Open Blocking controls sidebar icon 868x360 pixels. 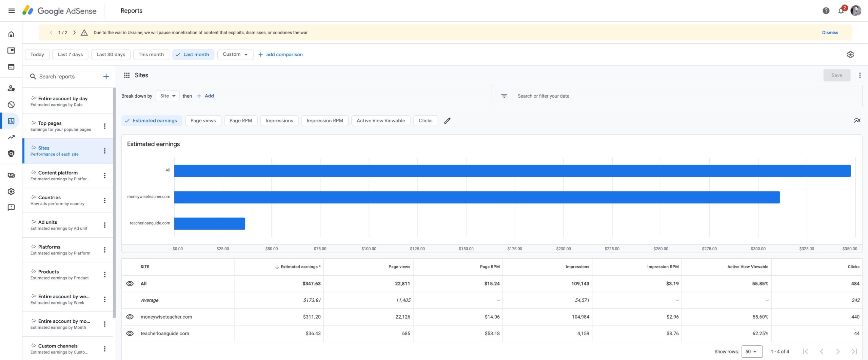(x=11, y=105)
